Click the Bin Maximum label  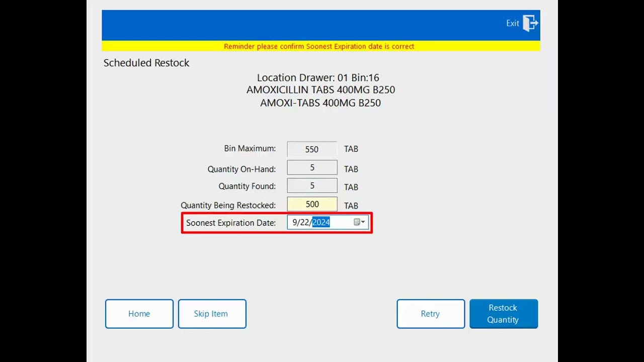pyautogui.click(x=250, y=148)
